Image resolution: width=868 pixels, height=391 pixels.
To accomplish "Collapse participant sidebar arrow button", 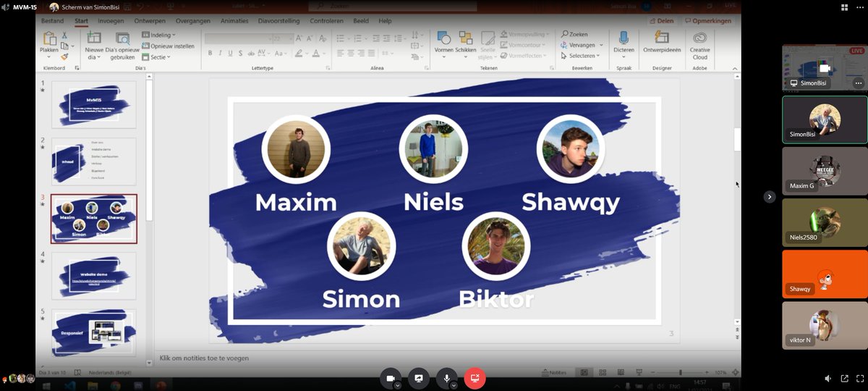I will click(x=770, y=196).
